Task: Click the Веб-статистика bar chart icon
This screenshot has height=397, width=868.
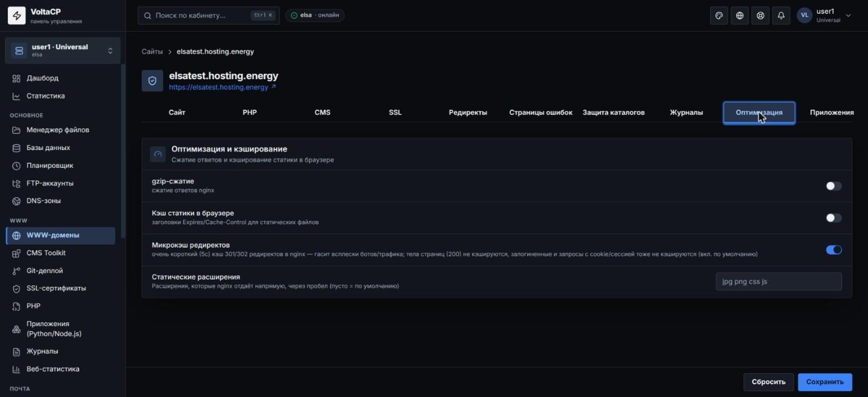Action: (17, 369)
